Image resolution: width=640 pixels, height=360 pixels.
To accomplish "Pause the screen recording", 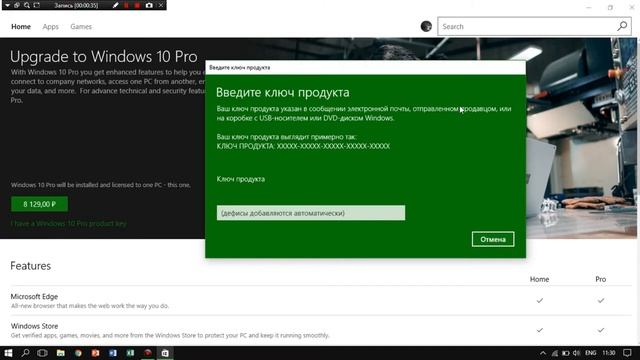I will coord(127,5).
